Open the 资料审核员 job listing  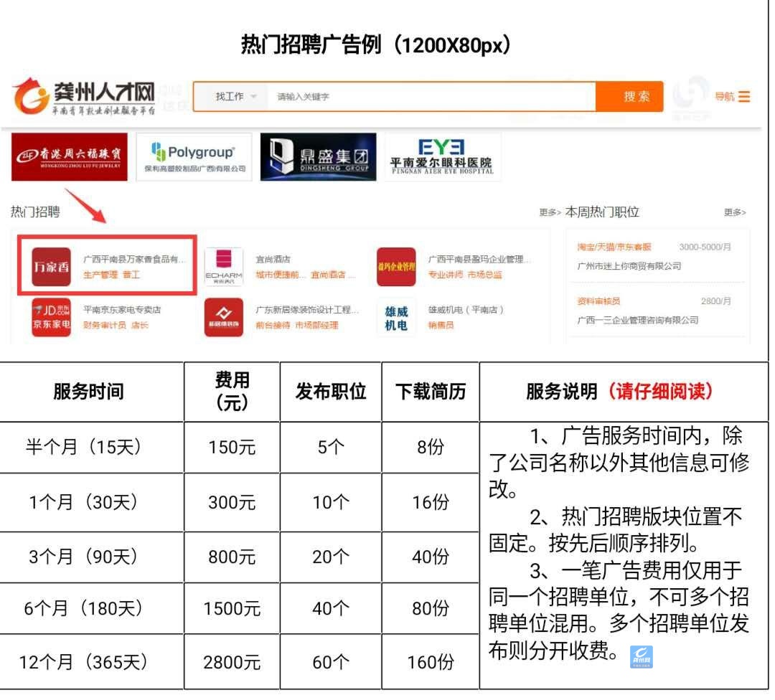click(x=599, y=301)
